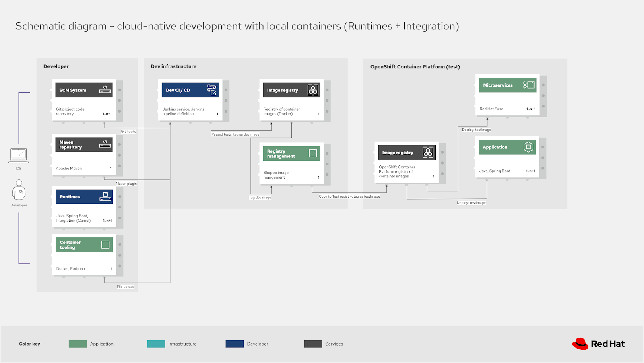
Task: Click the Maven repository code icon
Action: click(105, 144)
